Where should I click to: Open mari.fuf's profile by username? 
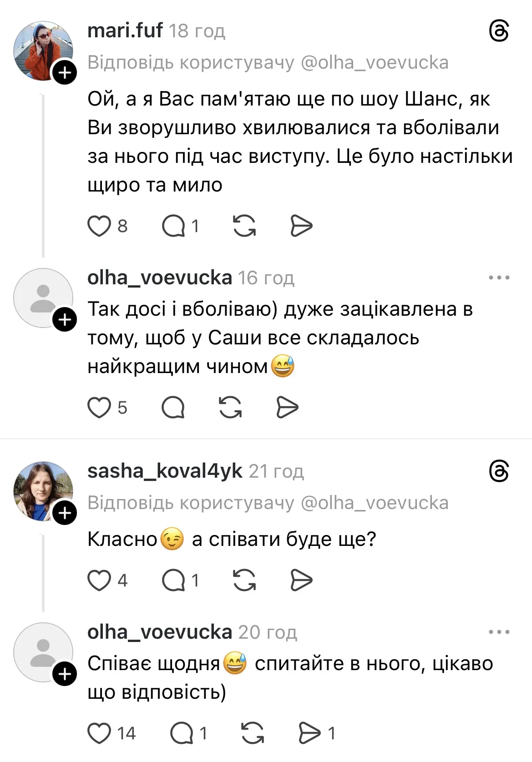click(125, 31)
